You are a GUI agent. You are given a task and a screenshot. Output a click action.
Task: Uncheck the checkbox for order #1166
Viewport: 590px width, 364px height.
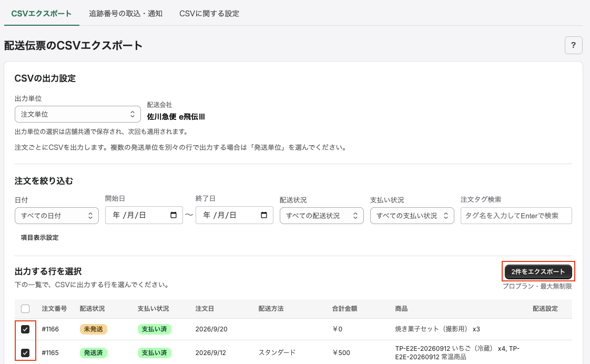point(25,329)
